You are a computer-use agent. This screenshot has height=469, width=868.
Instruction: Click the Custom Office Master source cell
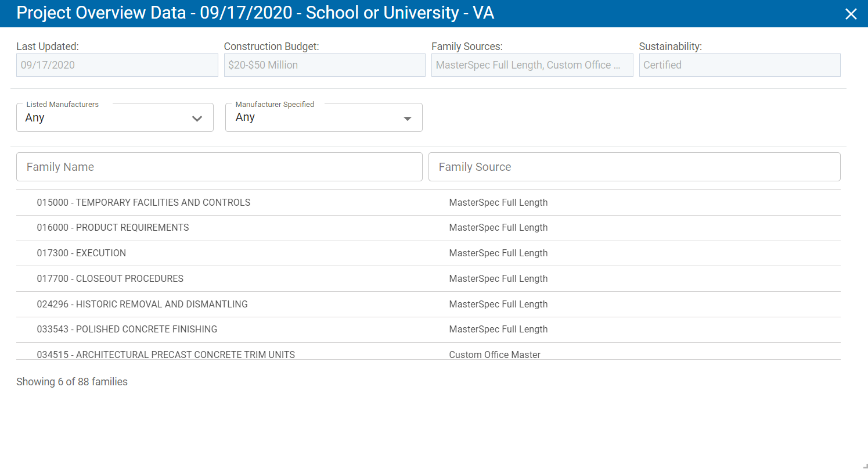pyautogui.click(x=495, y=354)
